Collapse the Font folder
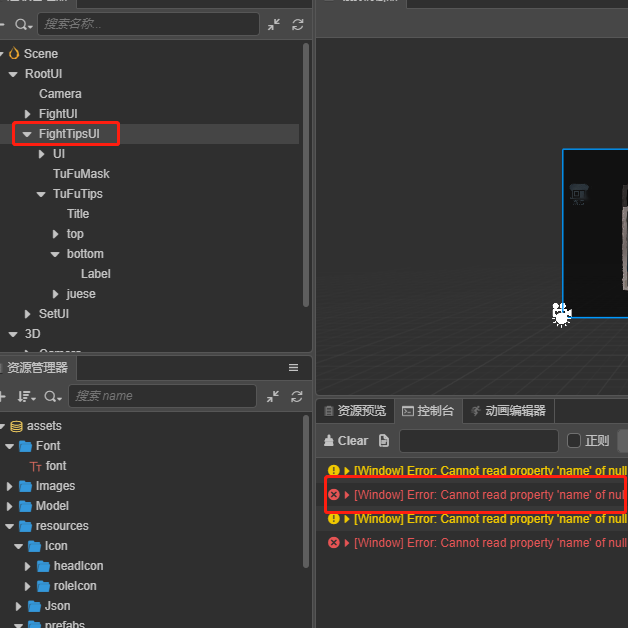Screen dimensions: 628x628 coord(10,446)
